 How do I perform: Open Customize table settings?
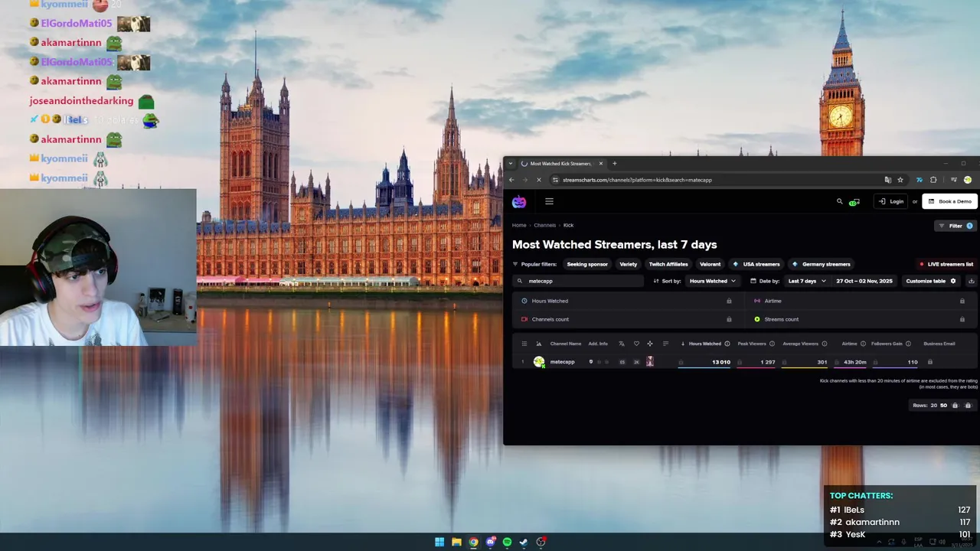point(931,281)
